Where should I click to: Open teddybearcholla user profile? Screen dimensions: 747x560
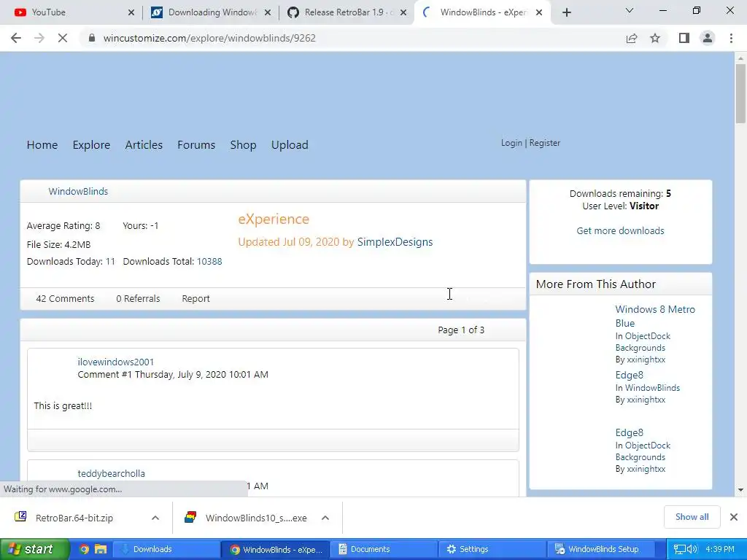(x=111, y=473)
